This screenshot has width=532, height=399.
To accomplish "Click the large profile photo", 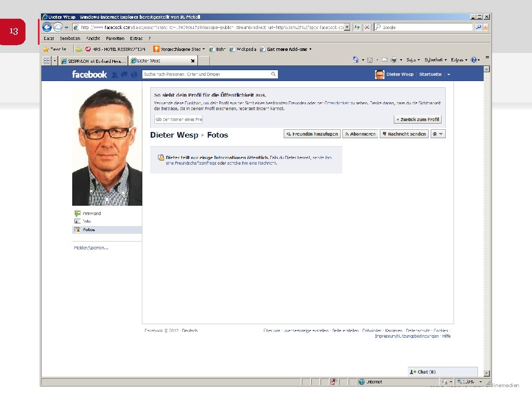I will 107,147.
